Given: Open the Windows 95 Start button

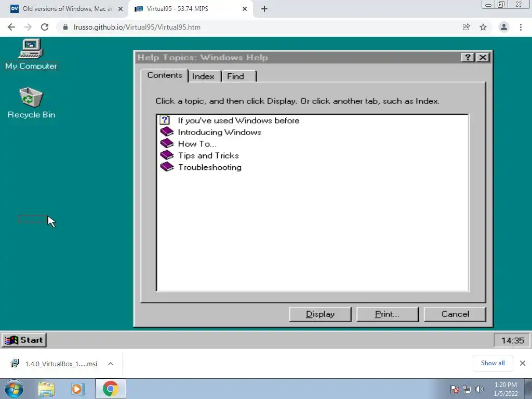Looking at the screenshot, I should point(24,340).
